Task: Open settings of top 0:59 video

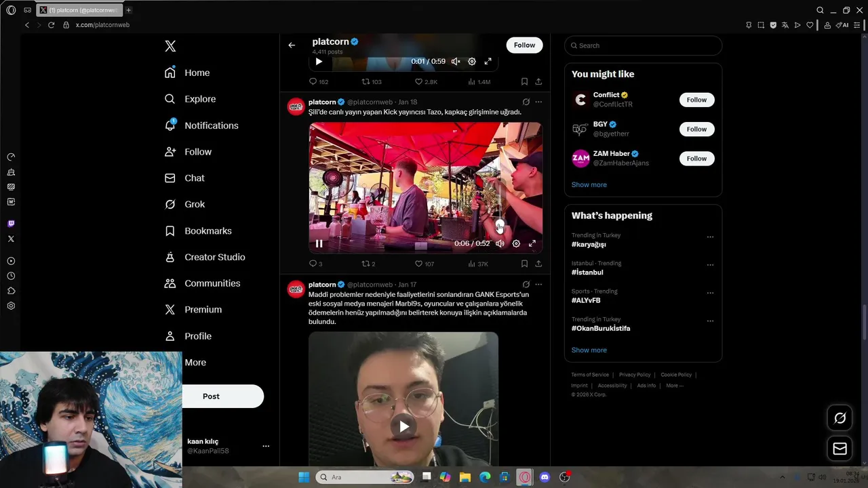Action: [x=472, y=62]
